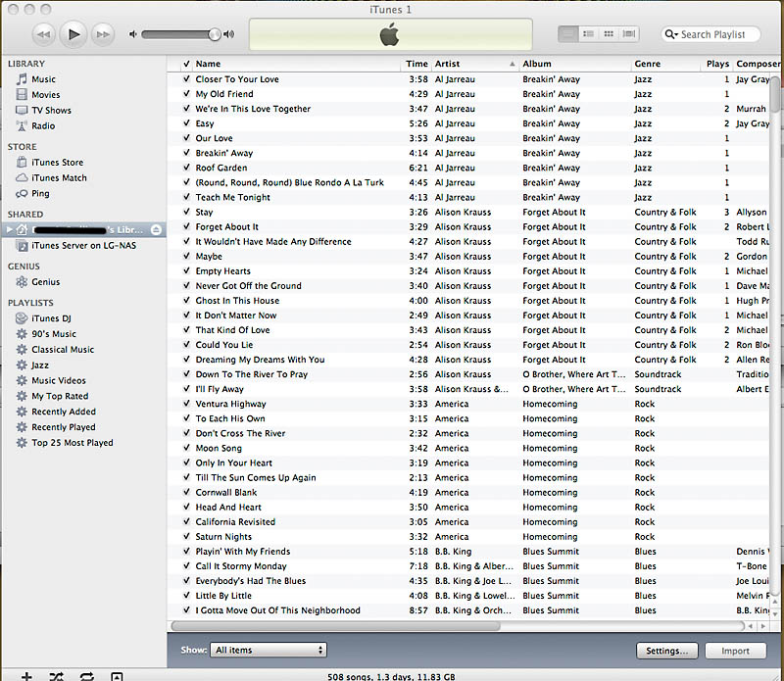Open search options magnifier dropdown
Screen dimensions: 784x681
point(671,34)
